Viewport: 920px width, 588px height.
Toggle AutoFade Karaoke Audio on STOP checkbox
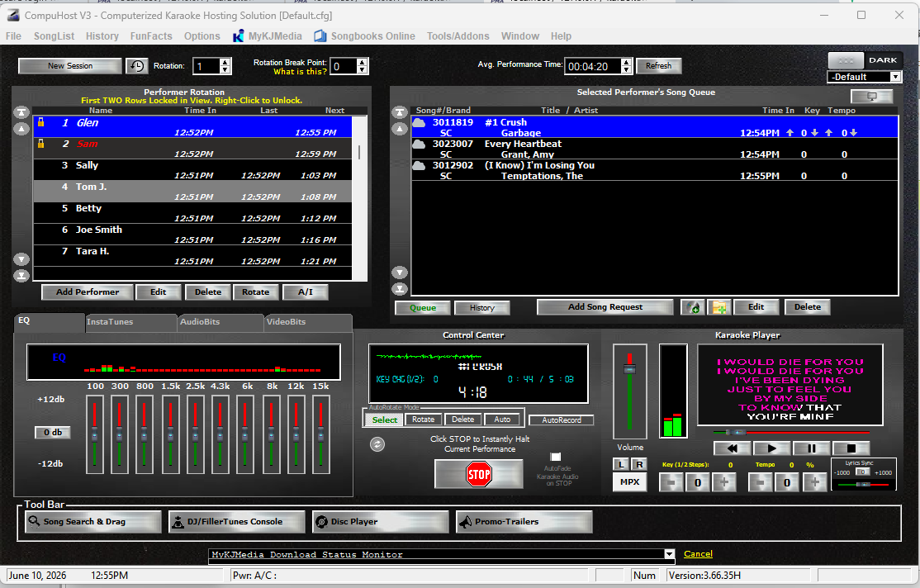[556, 457]
